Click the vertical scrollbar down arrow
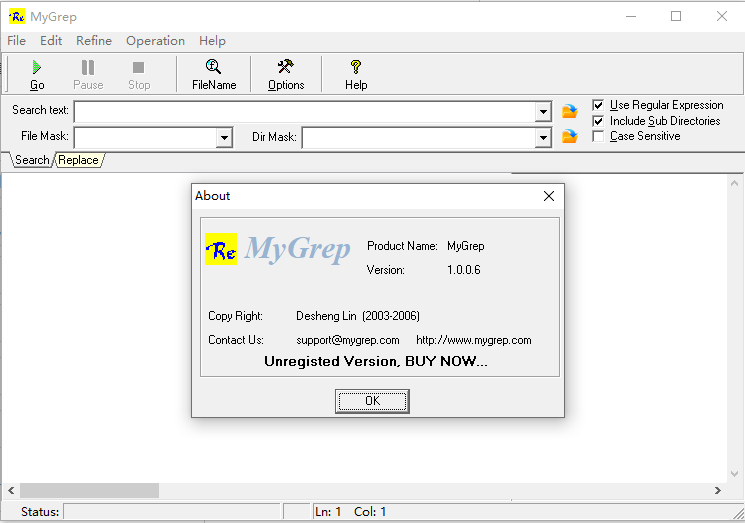745x523 pixels. [735, 474]
